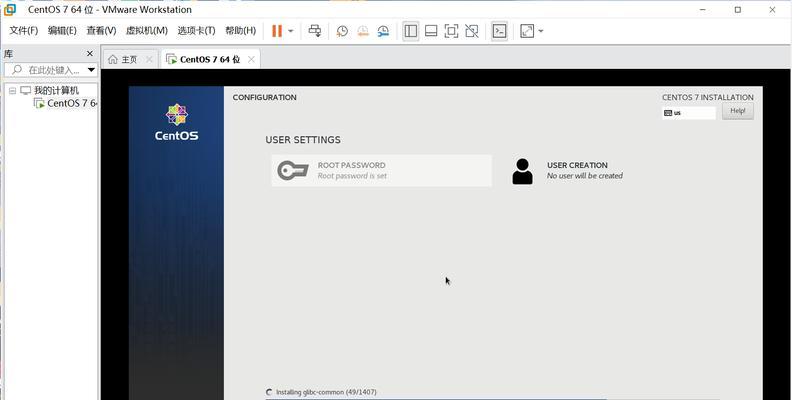Open the 文件(F) menu

click(x=24, y=31)
